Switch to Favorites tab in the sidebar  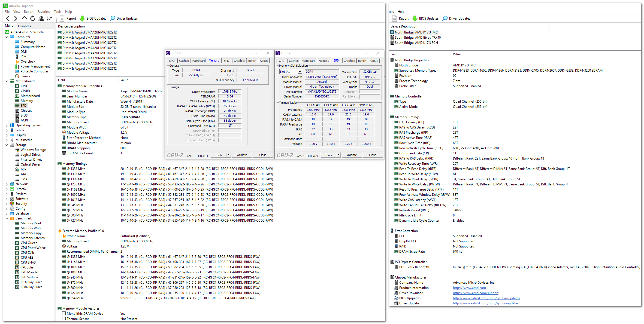[x=24, y=26]
